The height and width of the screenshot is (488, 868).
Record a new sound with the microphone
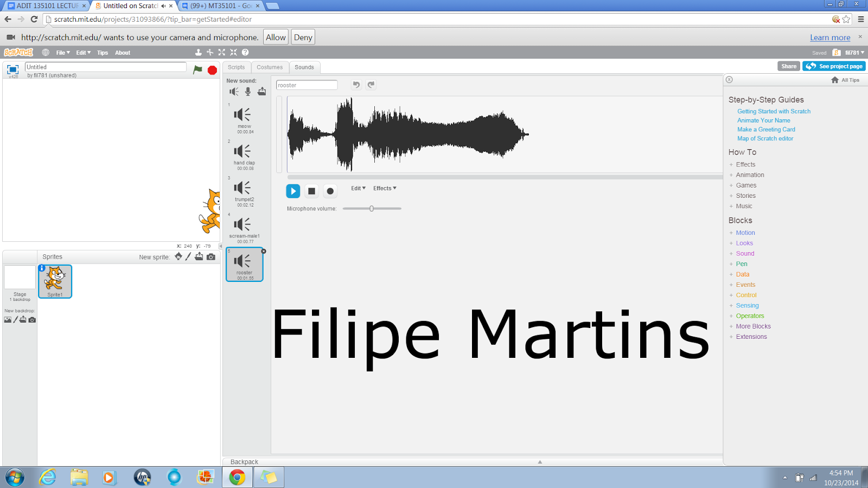248,91
